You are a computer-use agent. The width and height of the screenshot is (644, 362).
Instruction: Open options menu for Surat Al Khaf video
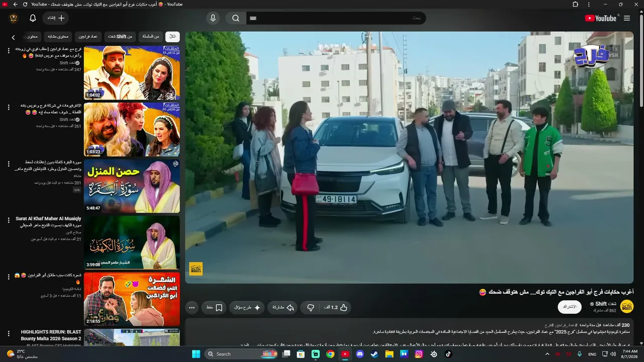(9, 220)
